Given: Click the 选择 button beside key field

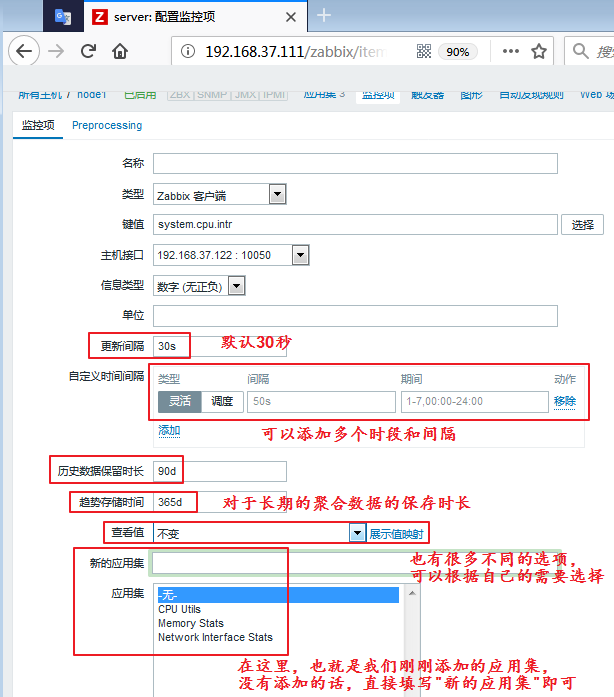Looking at the screenshot, I should [x=581, y=225].
